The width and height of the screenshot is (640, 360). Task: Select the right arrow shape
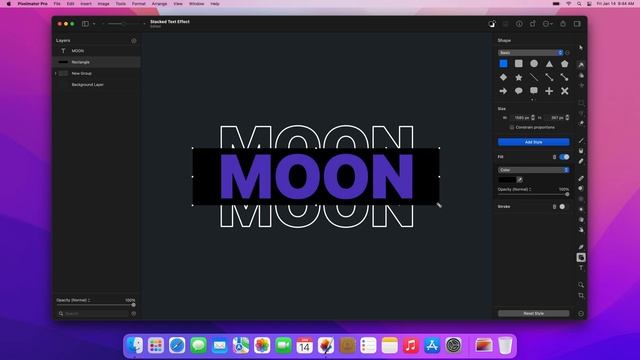coord(503,91)
